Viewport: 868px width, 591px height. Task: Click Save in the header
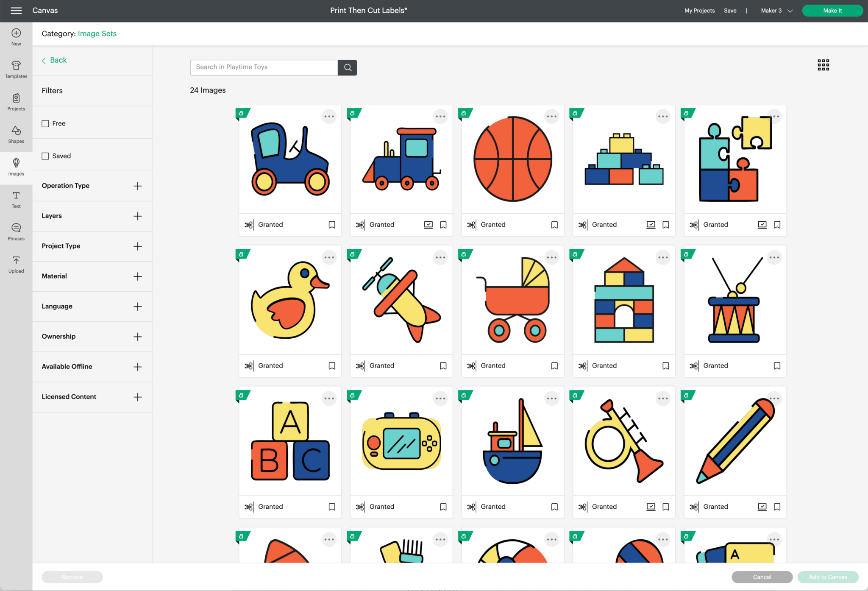coord(730,11)
